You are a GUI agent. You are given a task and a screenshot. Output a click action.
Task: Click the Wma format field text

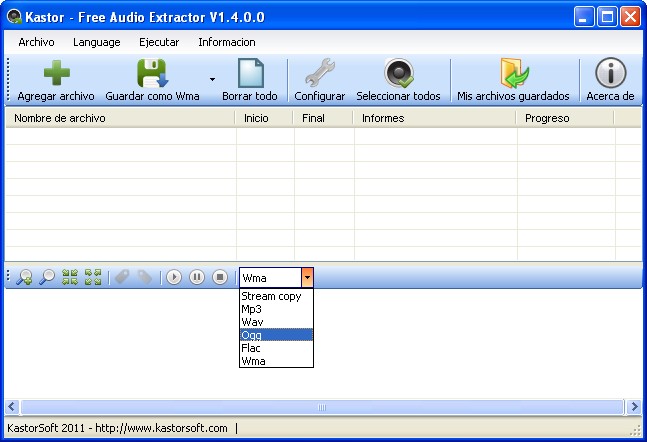pos(254,278)
